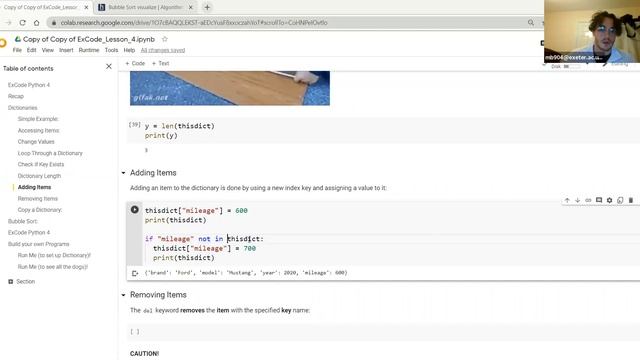Star the notebook next to its title
This screenshot has width=640, height=360.
tap(164, 39)
